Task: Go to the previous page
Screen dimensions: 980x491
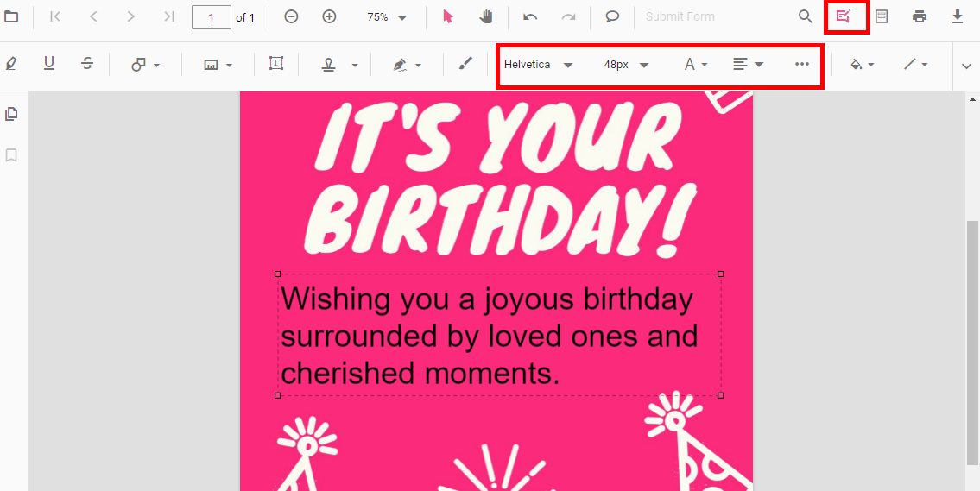Action: 93,17
